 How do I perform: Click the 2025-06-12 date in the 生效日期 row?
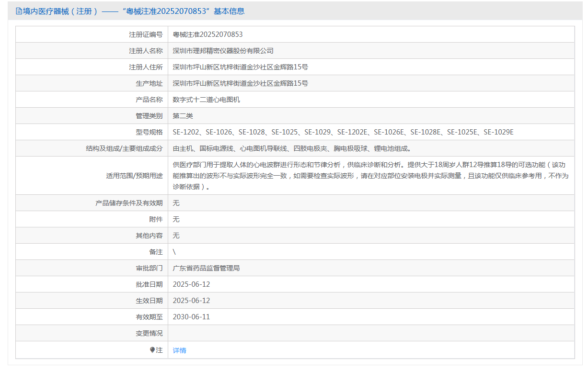click(191, 301)
